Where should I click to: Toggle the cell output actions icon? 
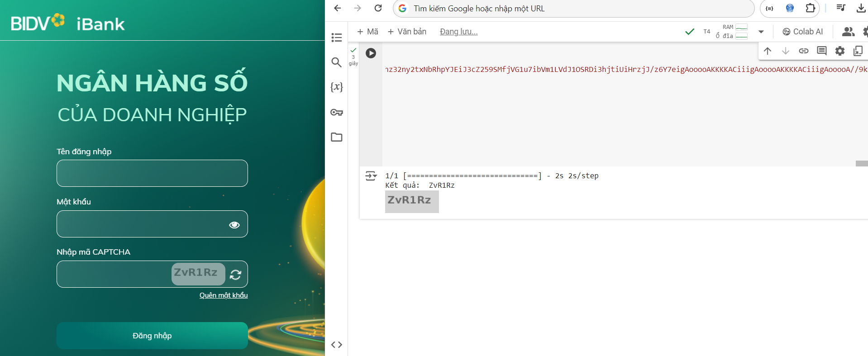pyautogui.click(x=371, y=176)
